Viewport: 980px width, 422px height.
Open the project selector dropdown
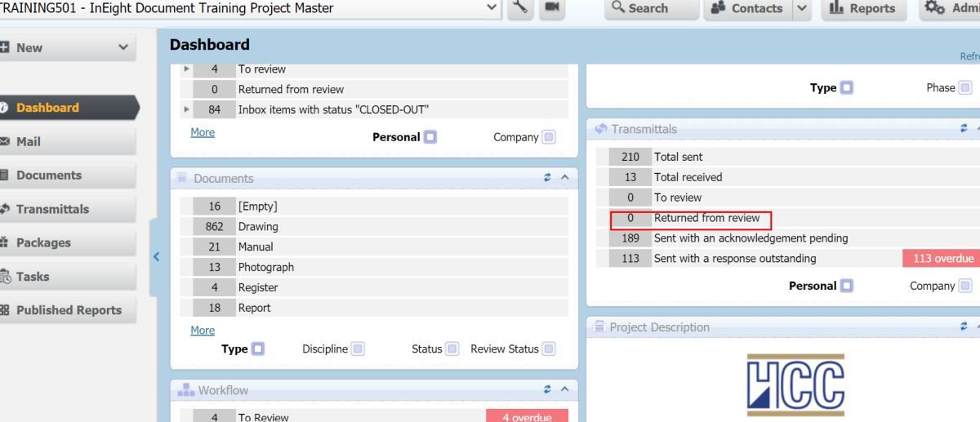point(492,8)
